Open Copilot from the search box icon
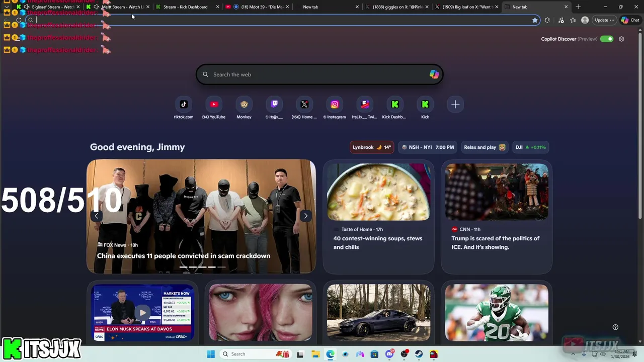Image resolution: width=644 pixels, height=362 pixels. 434,74
